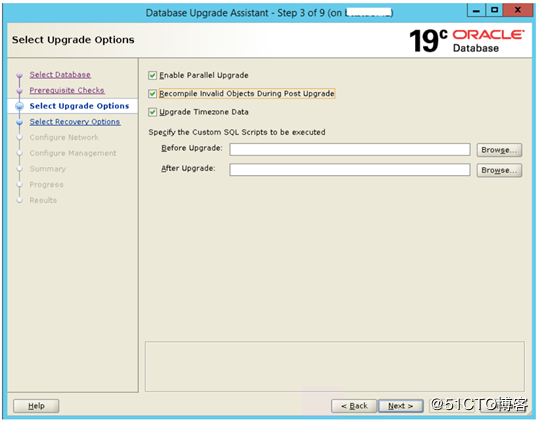Uncheck Enable Parallel Upgrade checkbox

point(152,75)
